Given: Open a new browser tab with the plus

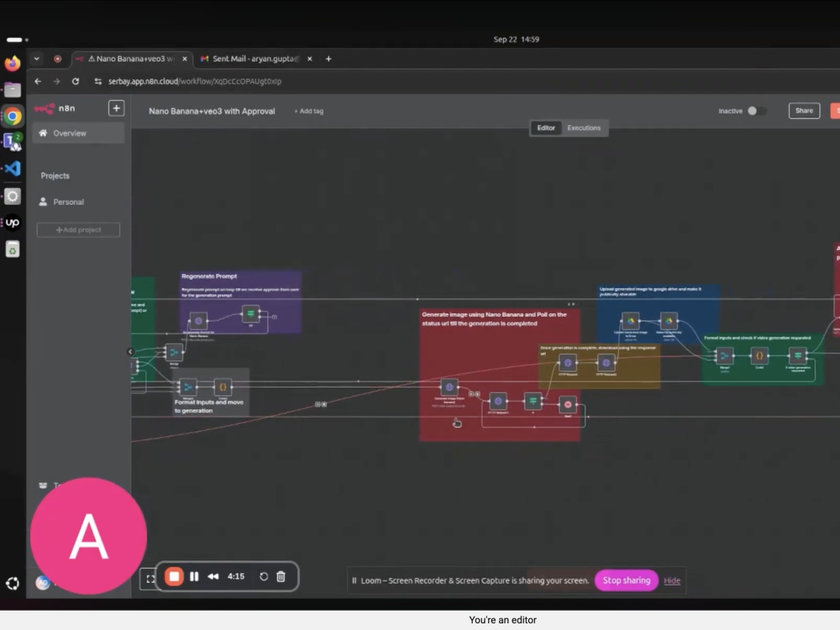Looking at the screenshot, I should [x=328, y=59].
